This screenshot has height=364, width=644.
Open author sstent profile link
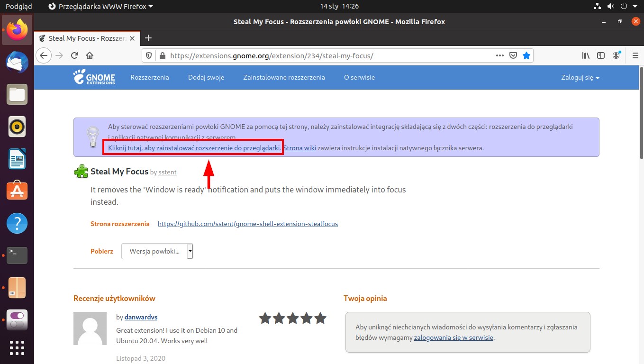point(167,172)
